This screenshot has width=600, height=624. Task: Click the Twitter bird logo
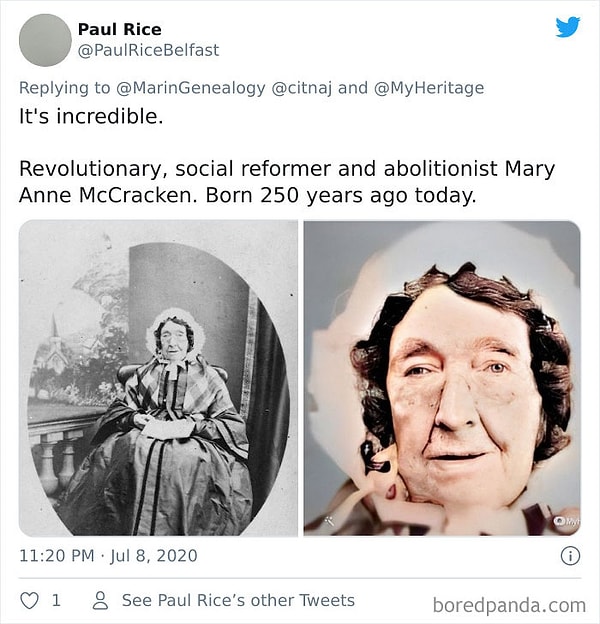pyautogui.click(x=568, y=27)
